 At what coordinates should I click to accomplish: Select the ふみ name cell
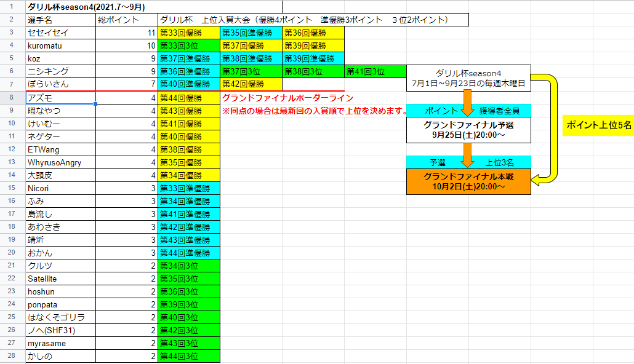click(x=61, y=201)
